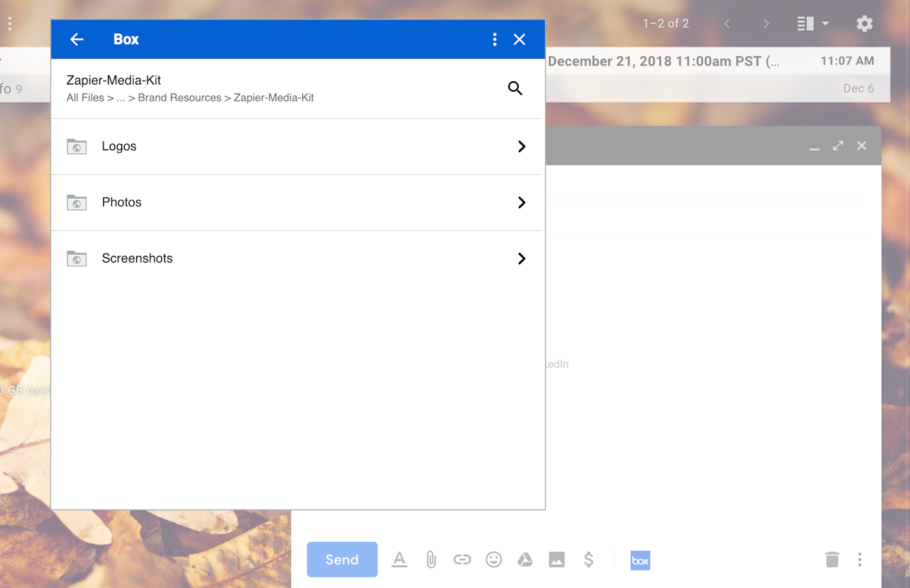The height and width of the screenshot is (588, 910).
Task: Close the compose window
Action: 861,146
